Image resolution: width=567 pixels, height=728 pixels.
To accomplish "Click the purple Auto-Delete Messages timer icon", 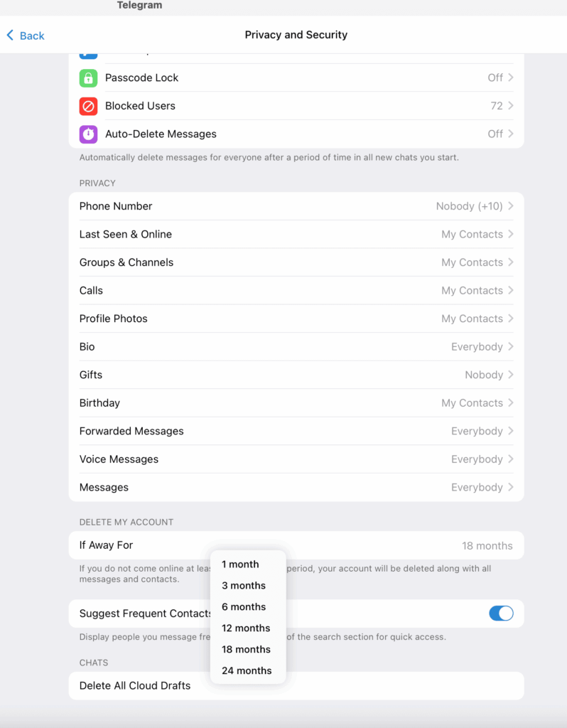I will tap(88, 134).
